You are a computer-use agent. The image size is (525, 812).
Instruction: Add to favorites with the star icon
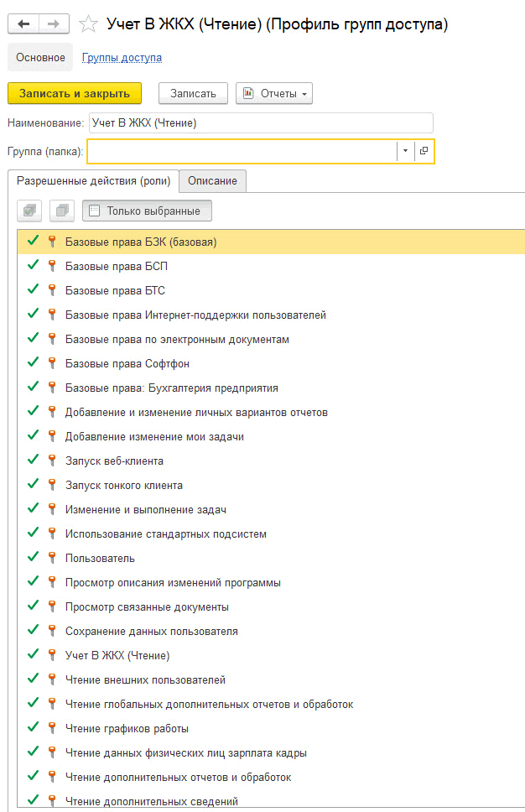coord(89,24)
